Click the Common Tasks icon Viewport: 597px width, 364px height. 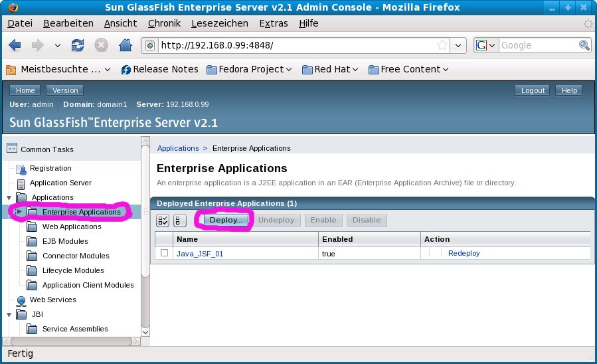click(x=11, y=149)
